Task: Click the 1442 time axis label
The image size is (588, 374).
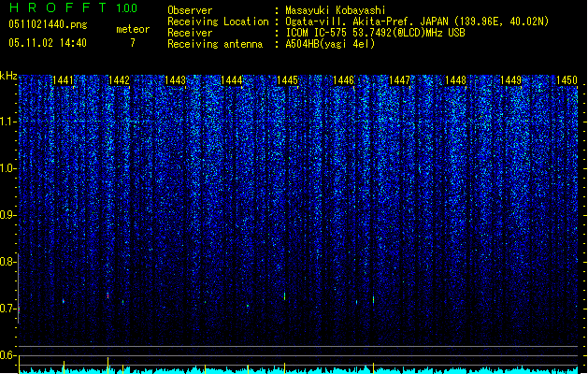Action: coord(119,80)
